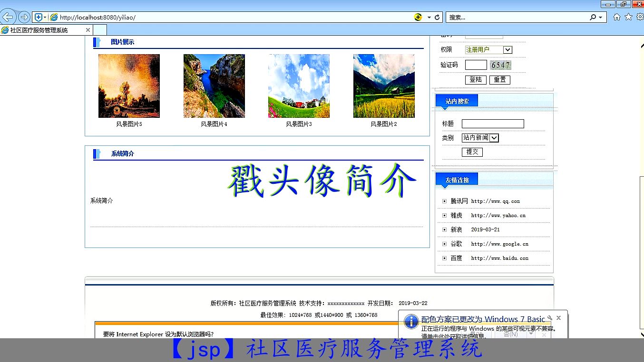Click the 风景图片5 caption link

point(129,124)
